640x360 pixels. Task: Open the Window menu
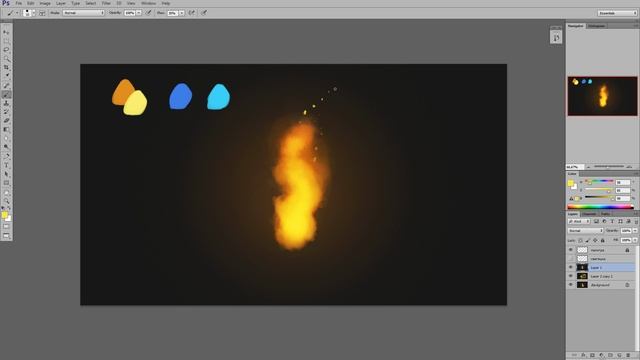(x=149, y=3)
